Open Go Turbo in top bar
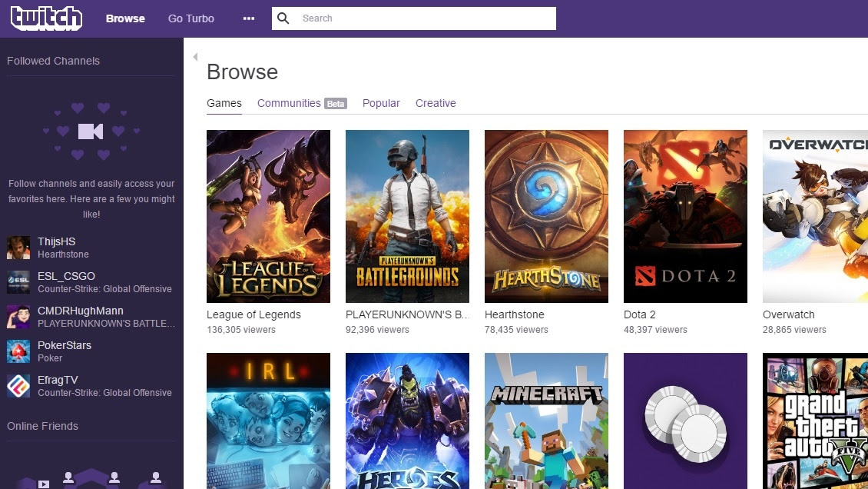868x489 pixels. coord(191,18)
